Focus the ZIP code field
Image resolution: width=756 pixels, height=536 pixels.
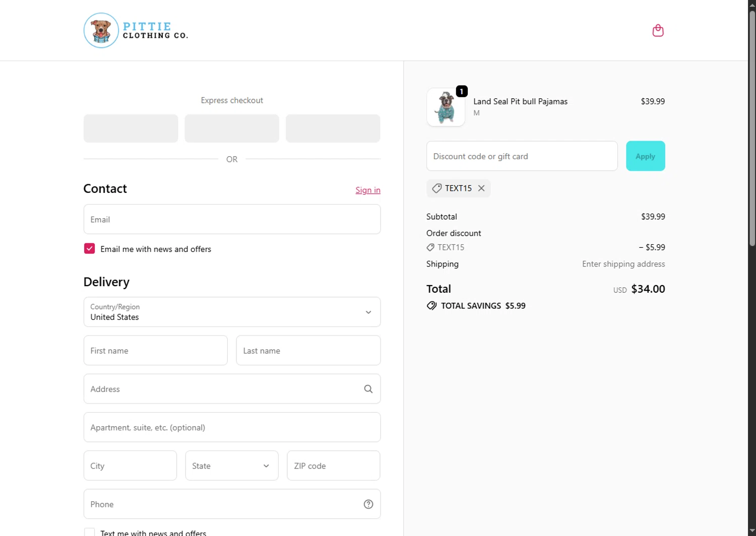click(x=333, y=465)
